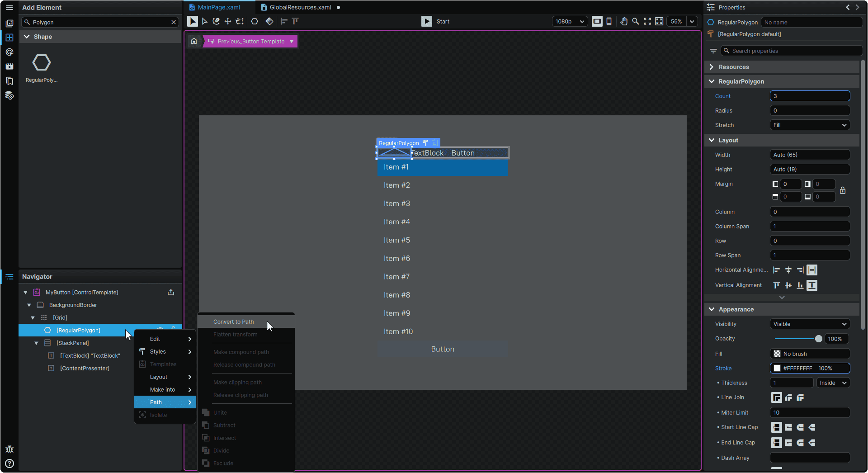Select the Direct Selection tool
The width and height of the screenshot is (868, 473).
tap(204, 21)
